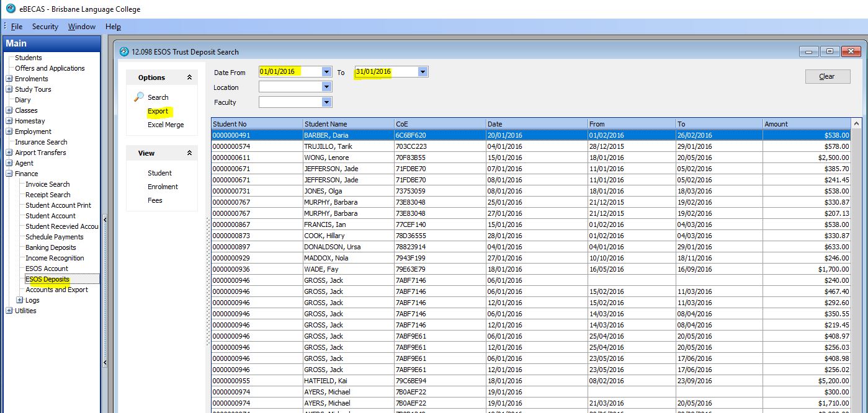Expand the Enrolments tree node

point(9,79)
